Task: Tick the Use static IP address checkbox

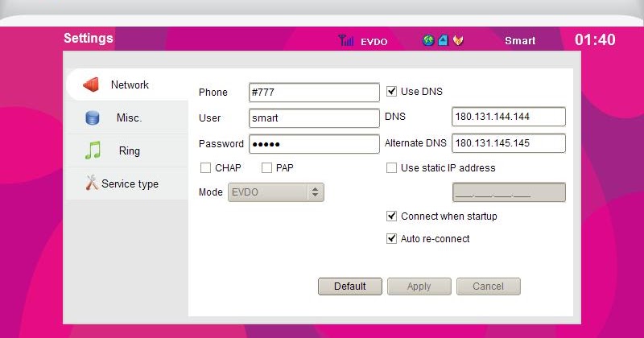Action: coord(391,167)
